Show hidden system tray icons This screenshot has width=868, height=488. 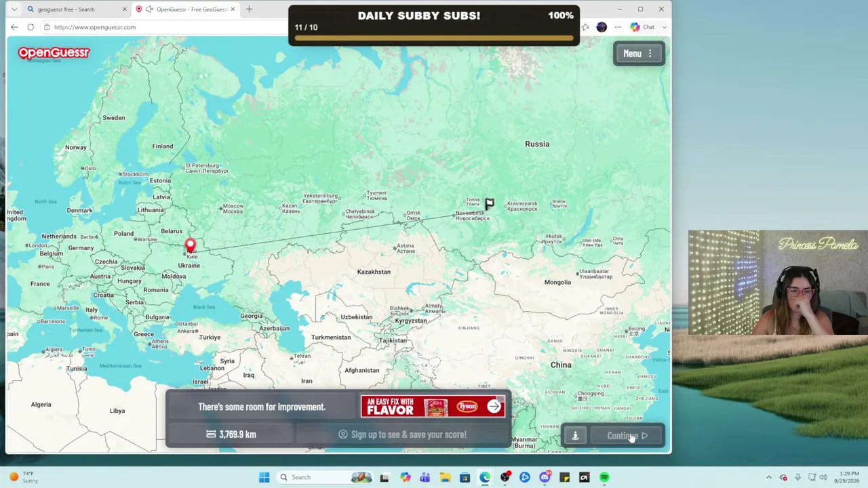(769, 477)
